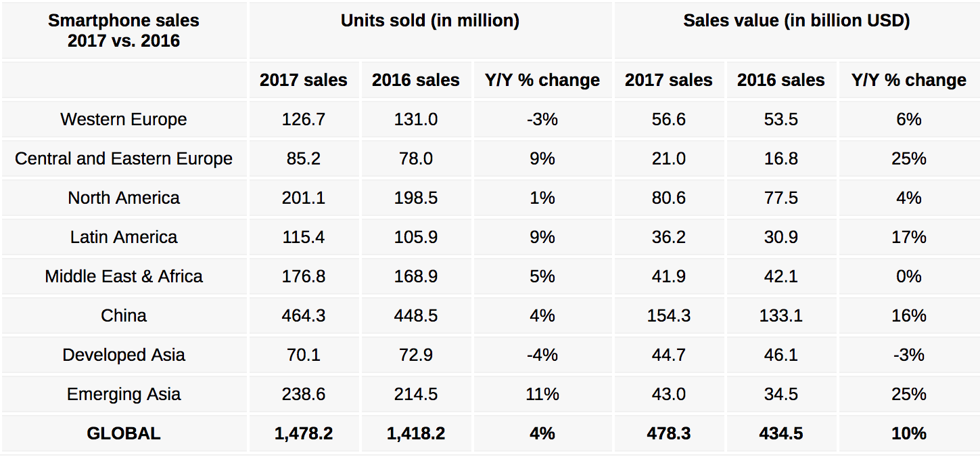Click the China row label
The image size is (980, 459).
coord(124,316)
